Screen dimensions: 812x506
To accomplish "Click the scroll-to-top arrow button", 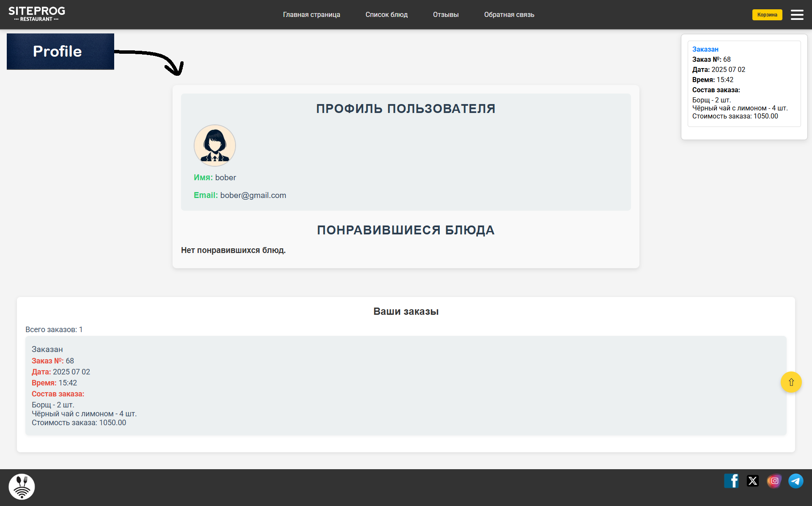I will [791, 382].
